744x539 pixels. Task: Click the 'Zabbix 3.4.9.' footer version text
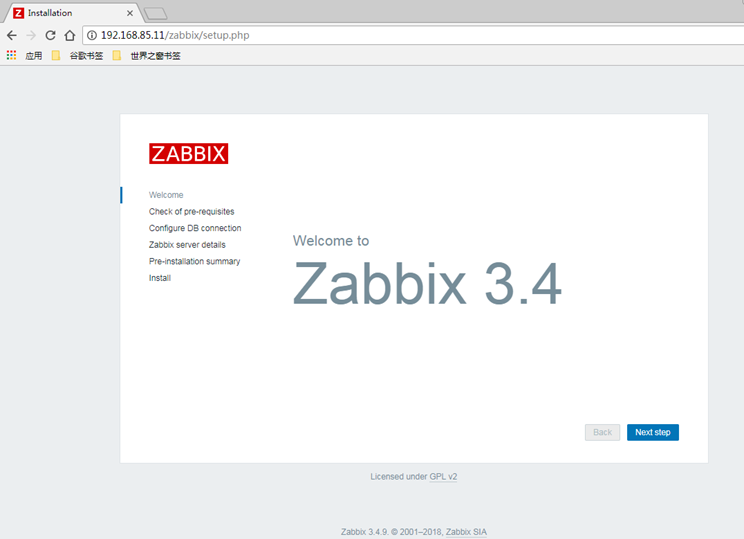[x=364, y=532]
